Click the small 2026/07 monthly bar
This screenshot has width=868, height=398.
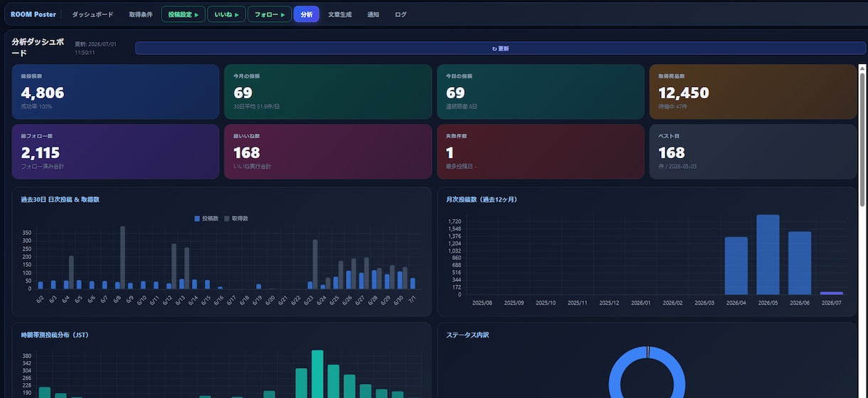831,293
